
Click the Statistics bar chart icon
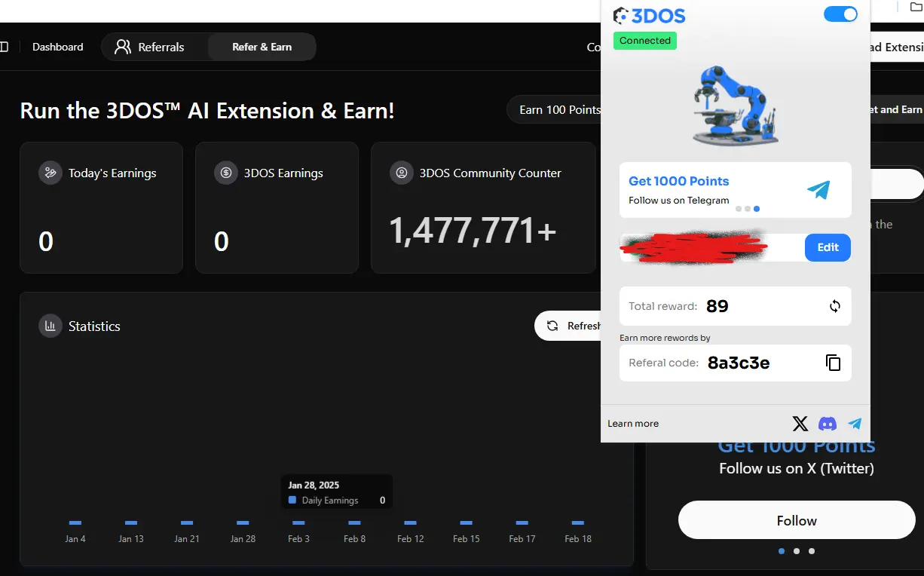(50, 326)
